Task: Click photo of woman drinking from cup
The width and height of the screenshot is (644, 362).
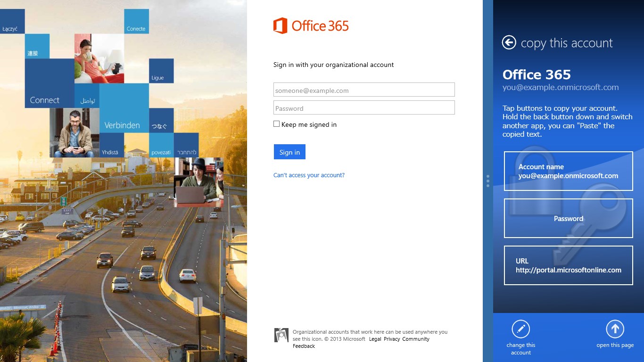Action: pyautogui.click(x=99, y=58)
